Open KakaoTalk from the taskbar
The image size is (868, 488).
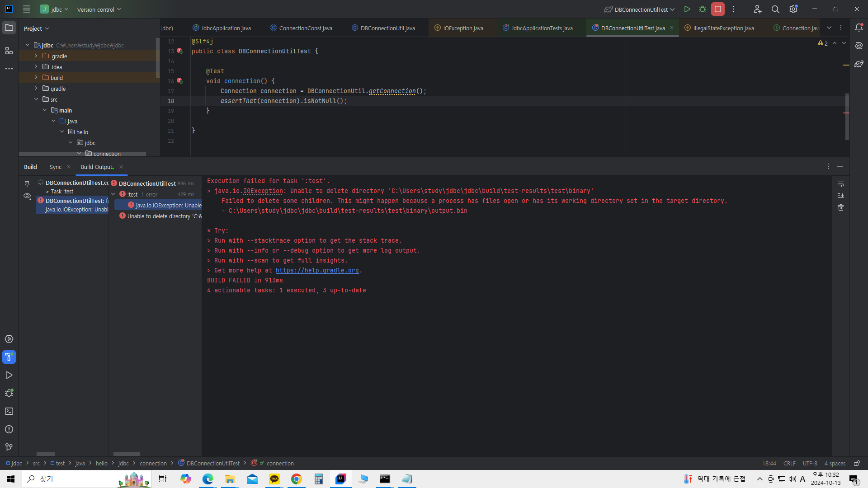point(274,479)
